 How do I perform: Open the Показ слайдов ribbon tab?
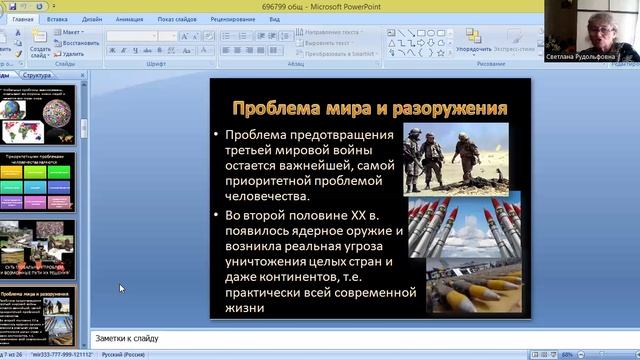click(177, 19)
